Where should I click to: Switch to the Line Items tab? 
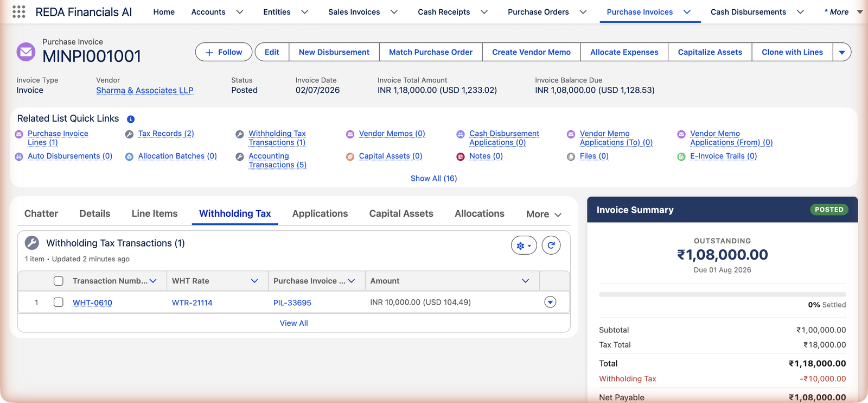tap(155, 213)
